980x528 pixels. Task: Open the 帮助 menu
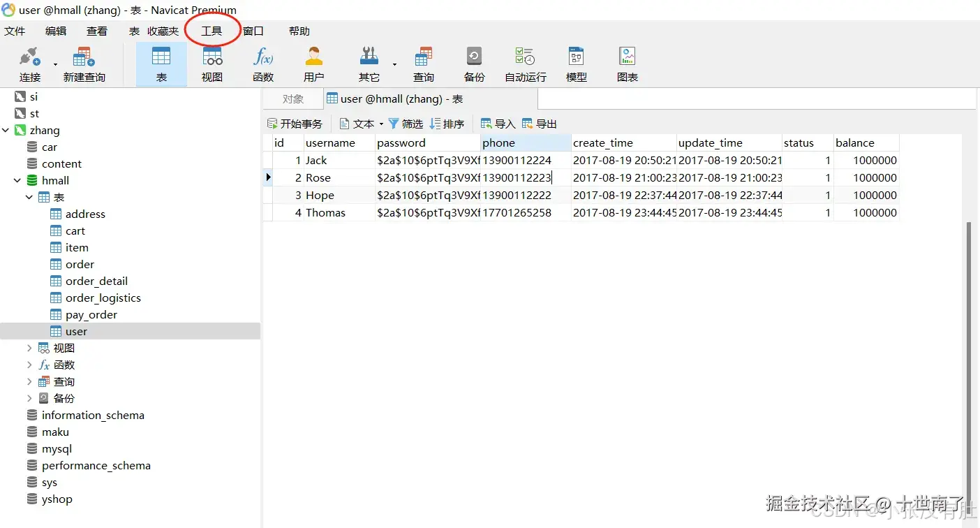(x=299, y=31)
